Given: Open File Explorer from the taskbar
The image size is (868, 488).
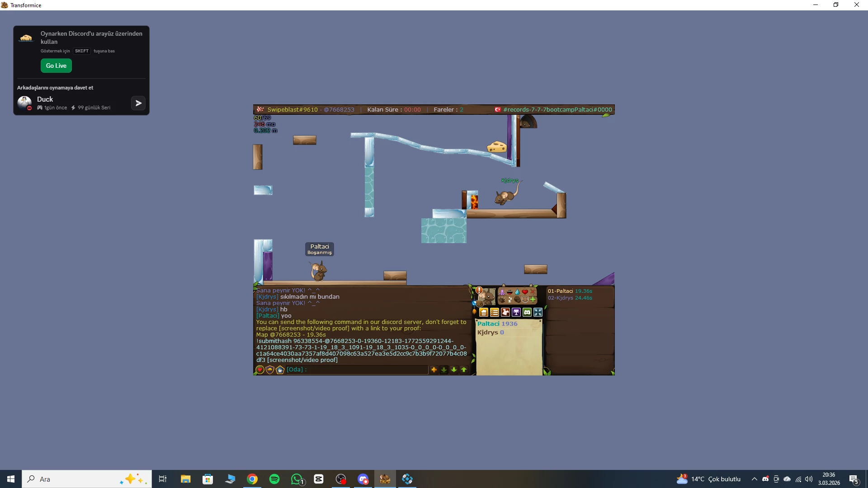Looking at the screenshot, I should (185, 479).
